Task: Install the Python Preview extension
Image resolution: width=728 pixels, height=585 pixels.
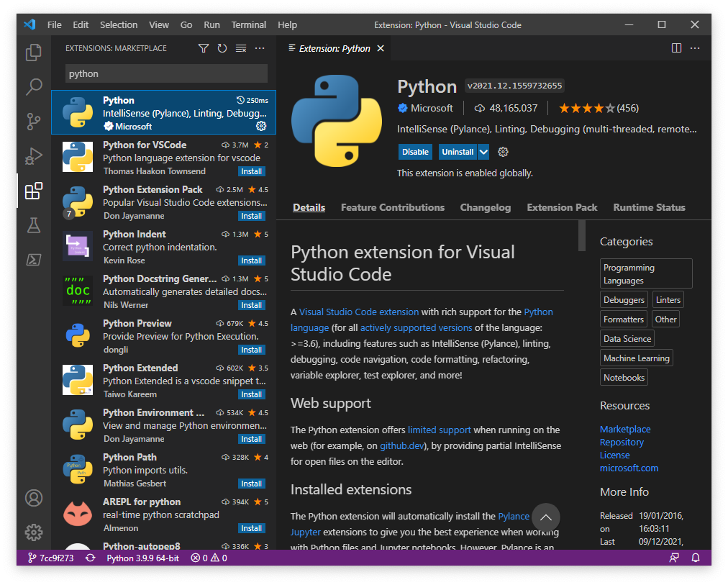Action: point(252,350)
